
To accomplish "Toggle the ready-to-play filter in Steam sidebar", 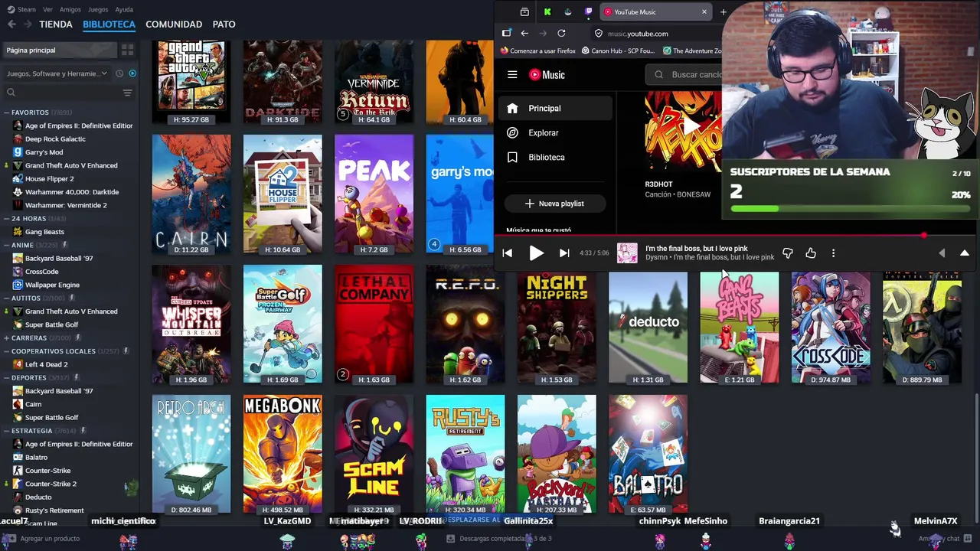I will [x=132, y=73].
